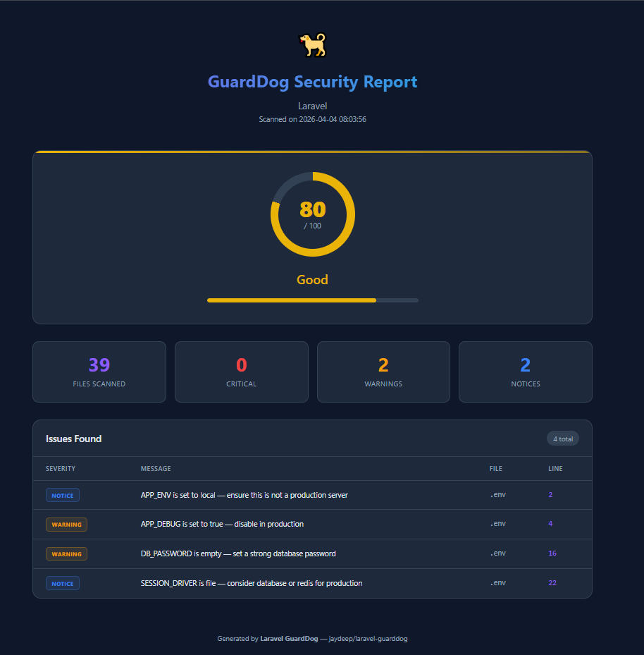This screenshot has height=655, width=644.
Task: Select the Critical count card
Action: coord(241,372)
